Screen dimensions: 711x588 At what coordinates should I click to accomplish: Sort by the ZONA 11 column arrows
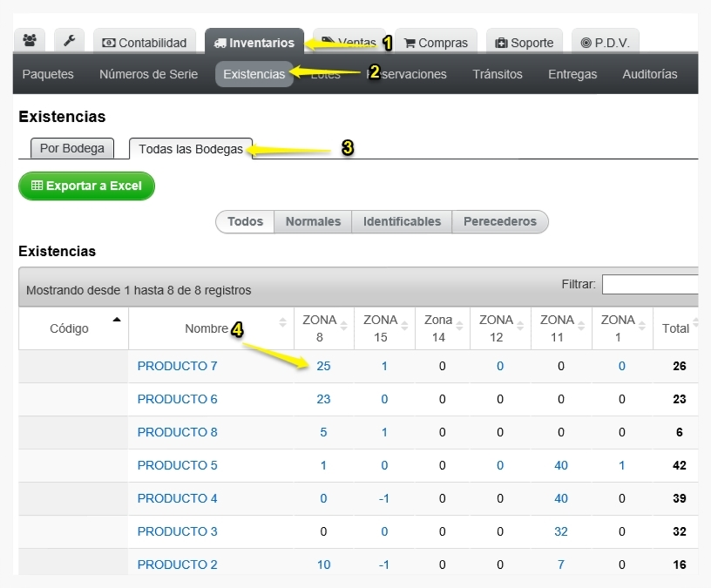(581, 326)
